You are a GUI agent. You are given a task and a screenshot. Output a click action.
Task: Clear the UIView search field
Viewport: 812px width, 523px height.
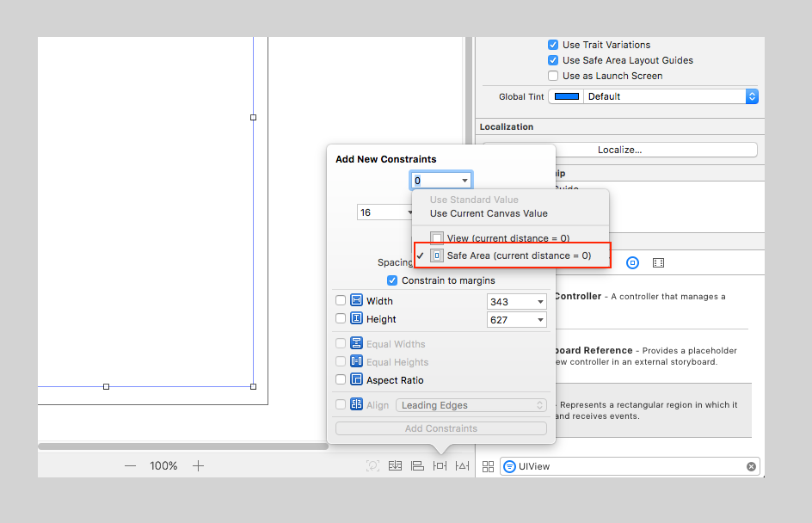[x=750, y=465]
